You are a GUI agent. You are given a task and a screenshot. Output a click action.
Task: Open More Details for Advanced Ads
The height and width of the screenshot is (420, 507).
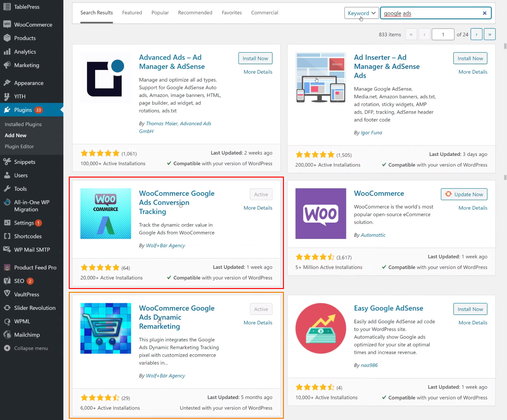[258, 72]
